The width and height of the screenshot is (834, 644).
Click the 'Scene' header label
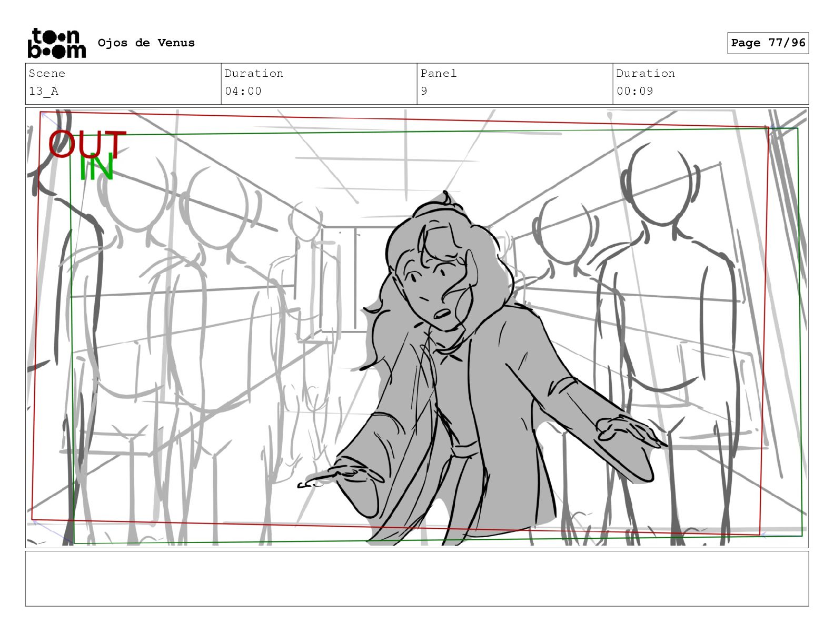(x=47, y=74)
